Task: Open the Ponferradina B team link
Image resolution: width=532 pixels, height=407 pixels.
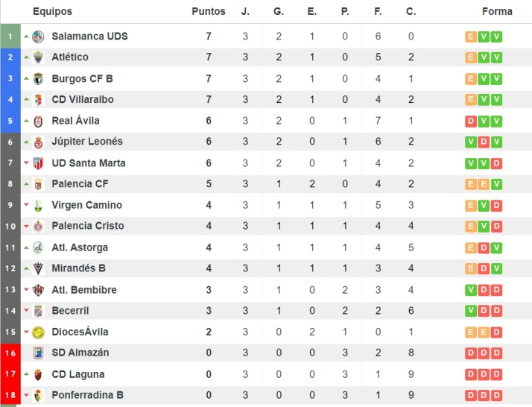Action: click(87, 395)
